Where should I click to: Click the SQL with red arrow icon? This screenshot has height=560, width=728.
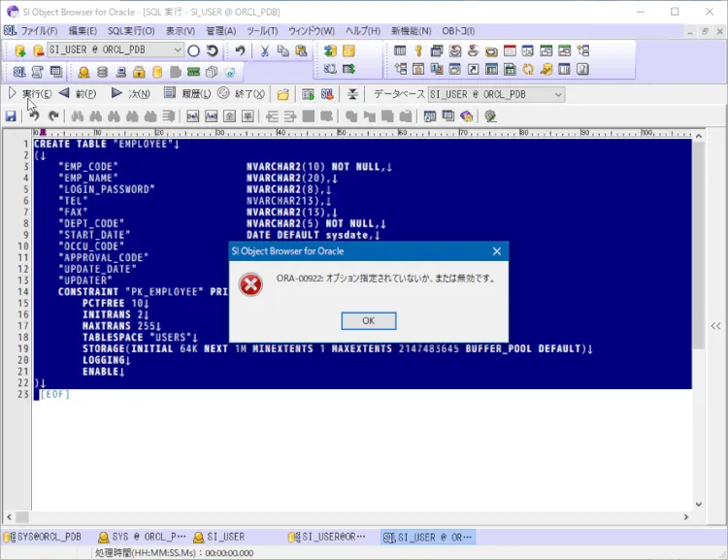(327, 95)
